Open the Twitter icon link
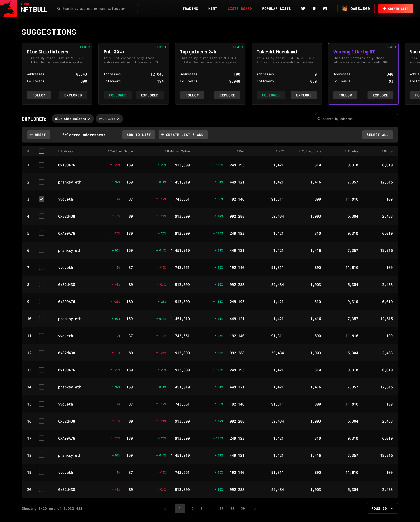The height and width of the screenshot is (522, 420). 303,8
